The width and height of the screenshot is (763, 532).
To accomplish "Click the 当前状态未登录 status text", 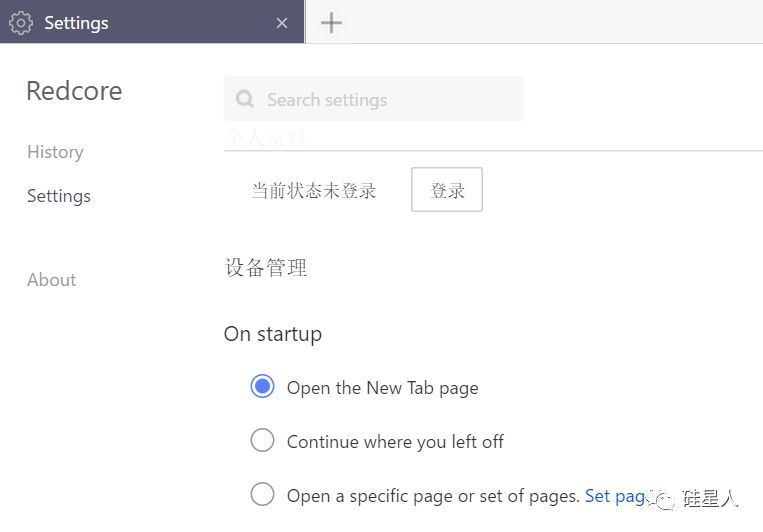I will click(314, 190).
